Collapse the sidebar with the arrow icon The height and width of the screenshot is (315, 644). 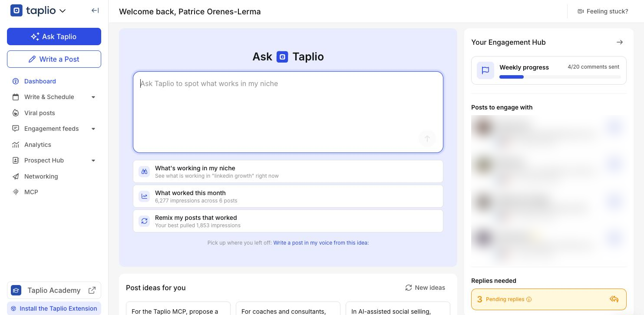95,10
